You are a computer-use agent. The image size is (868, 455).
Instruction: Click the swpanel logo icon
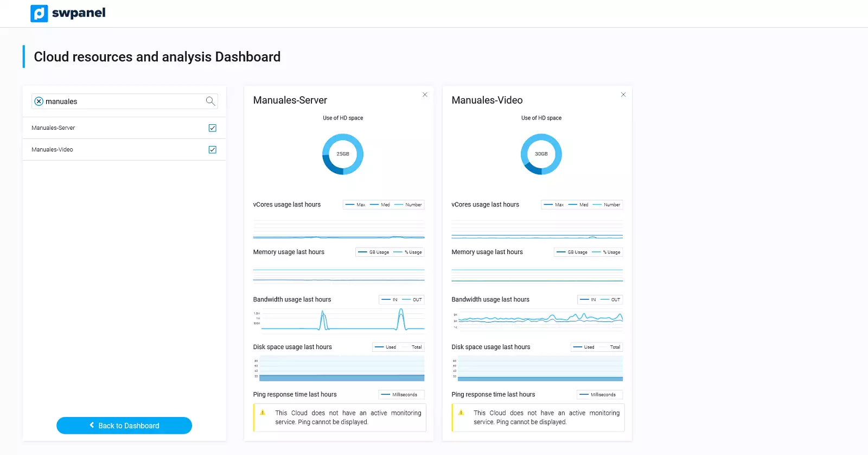click(x=39, y=14)
